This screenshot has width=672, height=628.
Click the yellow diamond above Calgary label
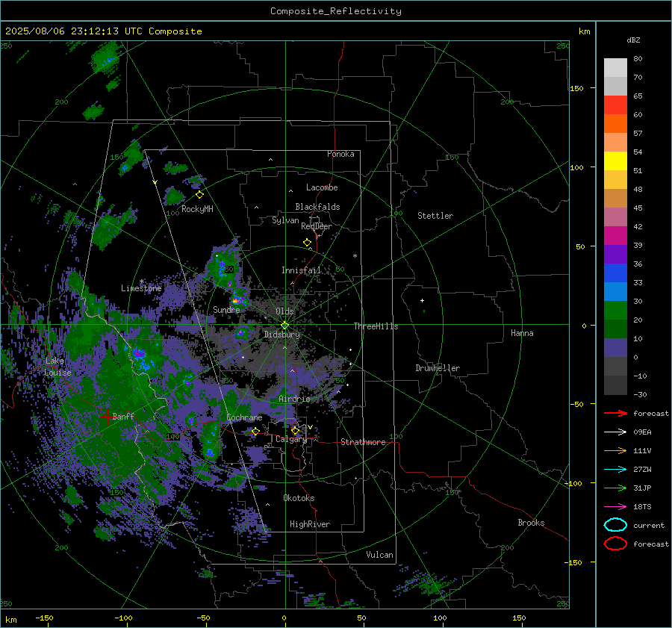(x=295, y=430)
